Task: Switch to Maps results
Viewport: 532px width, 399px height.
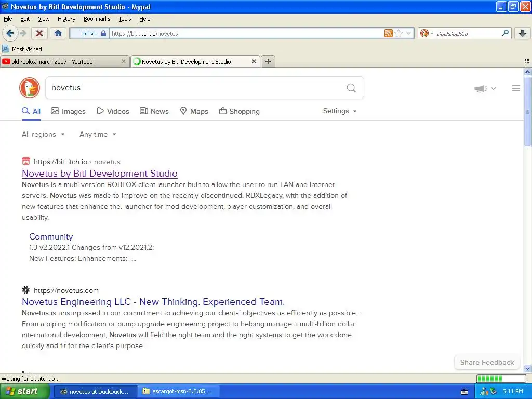Action: 194,111
